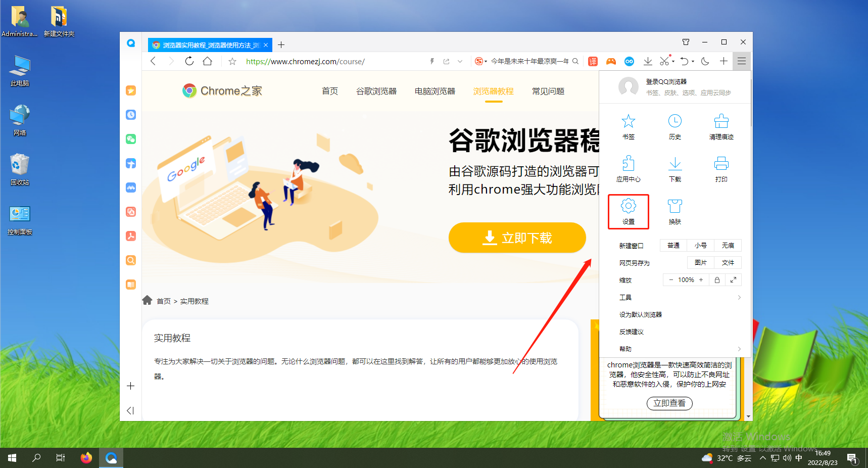Enter fullscreen with expand icon
The width and height of the screenshot is (868, 468).
coord(733,280)
